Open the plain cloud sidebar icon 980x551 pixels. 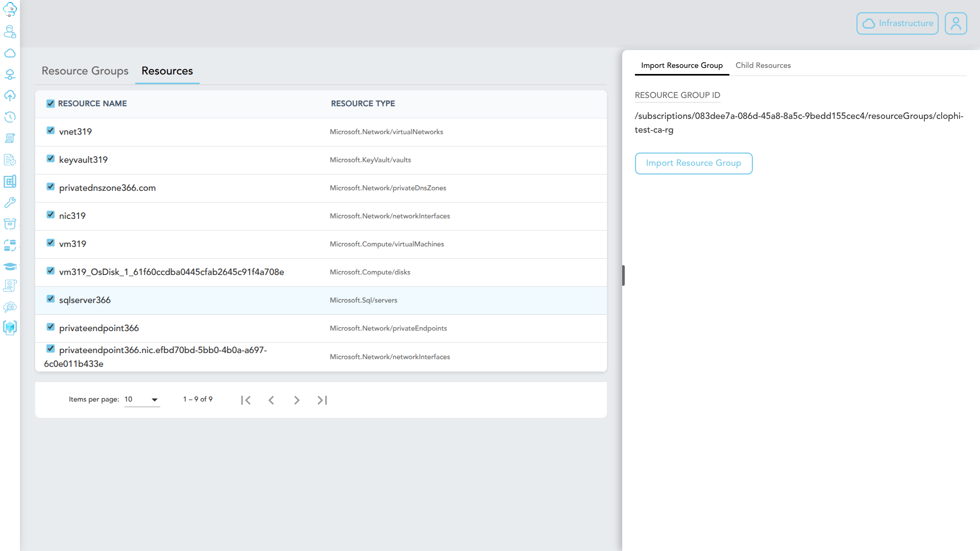[10, 53]
